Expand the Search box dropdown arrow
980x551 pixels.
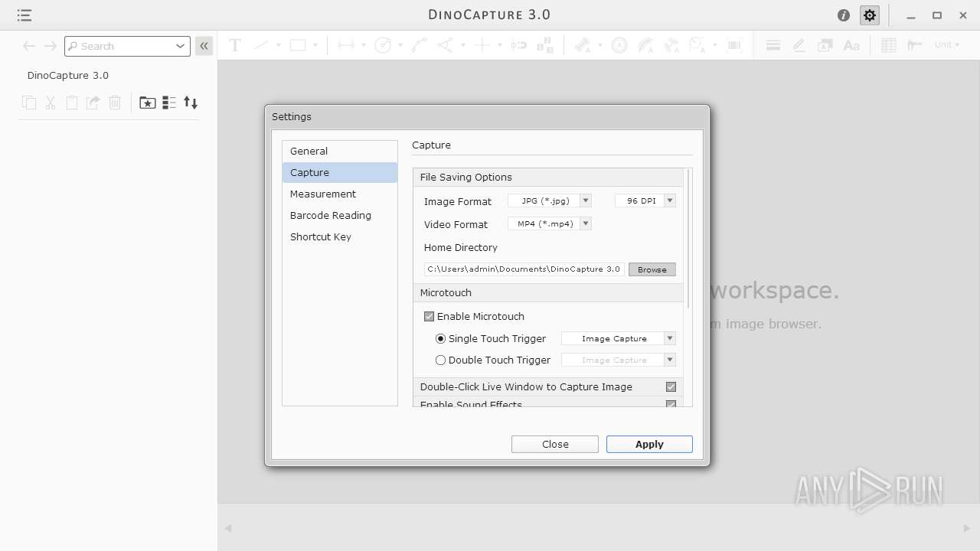pyautogui.click(x=180, y=46)
